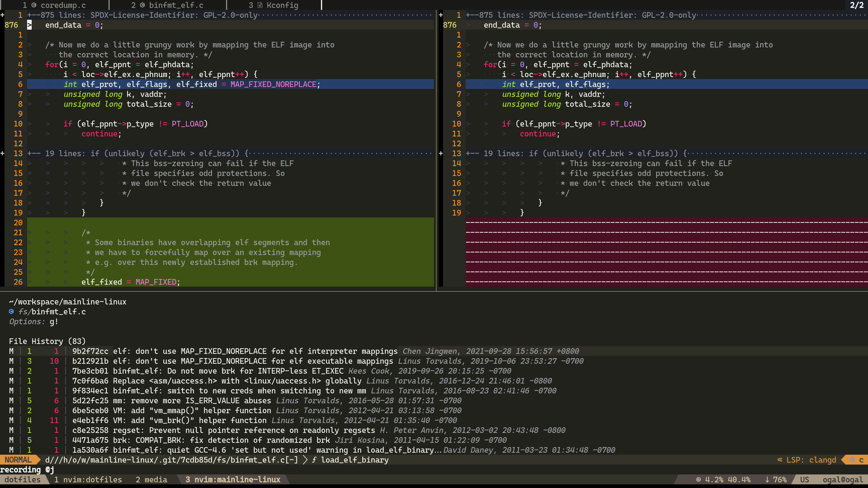
Task: Click the ~/workspace/mainline-linux path
Action: [x=68, y=302]
